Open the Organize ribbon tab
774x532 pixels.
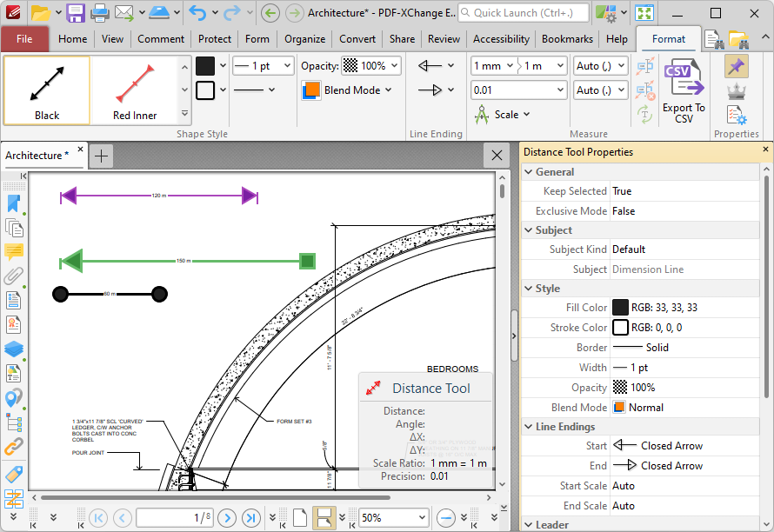click(304, 38)
